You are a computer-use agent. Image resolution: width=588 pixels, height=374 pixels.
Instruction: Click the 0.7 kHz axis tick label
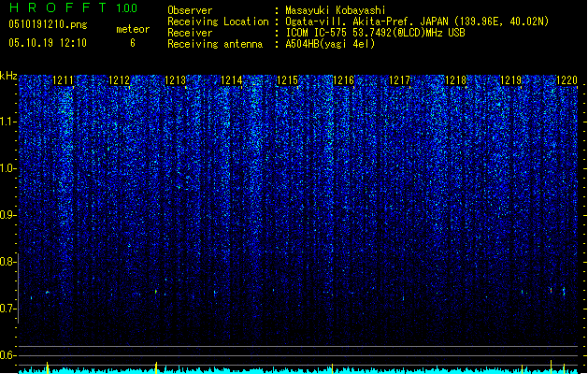click(x=8, y=309)
